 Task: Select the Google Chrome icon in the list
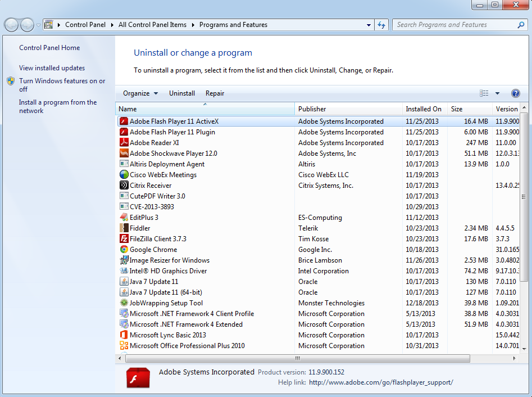(124, 249)
